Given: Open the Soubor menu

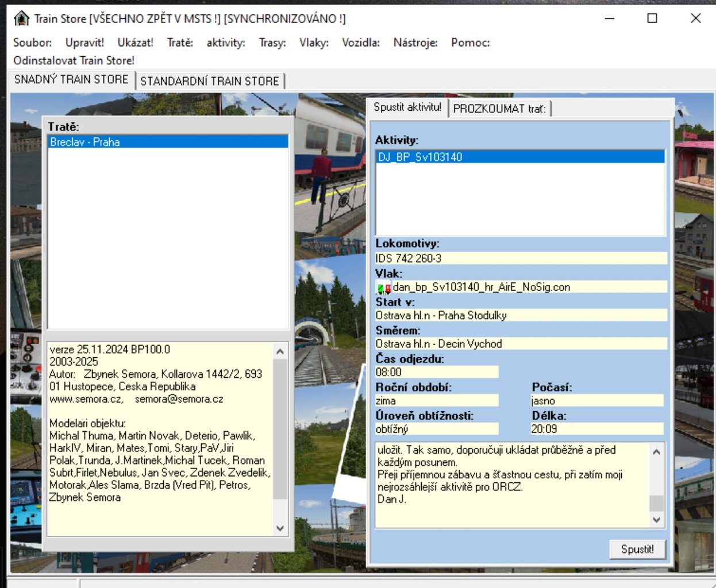Looking at the screenshot, I should coord(32,42).
